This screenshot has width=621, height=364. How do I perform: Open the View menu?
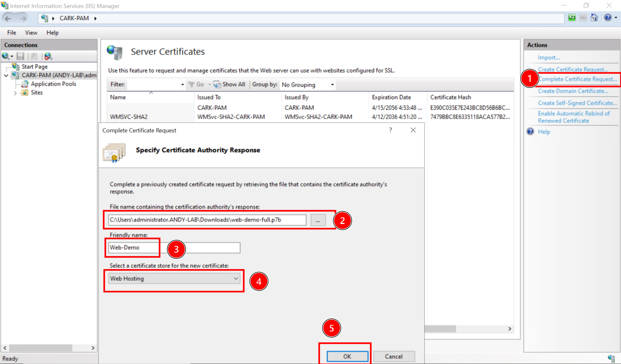pos(31,33)
